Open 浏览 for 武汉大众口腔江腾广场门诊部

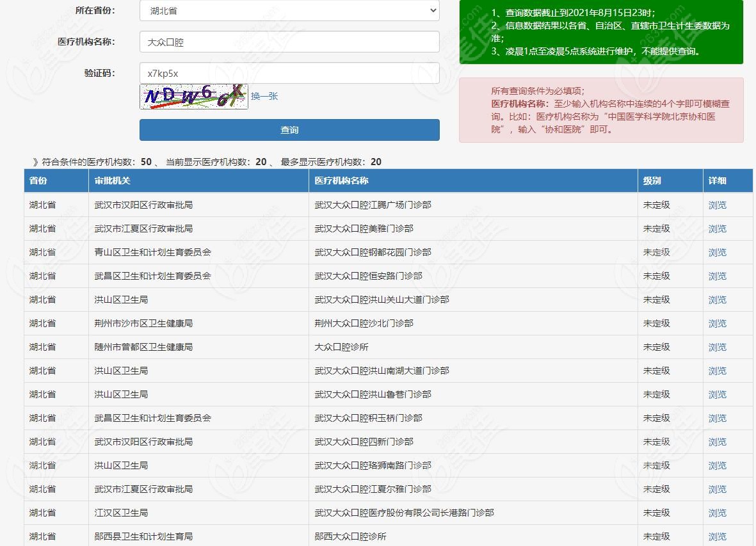point(717,205)
